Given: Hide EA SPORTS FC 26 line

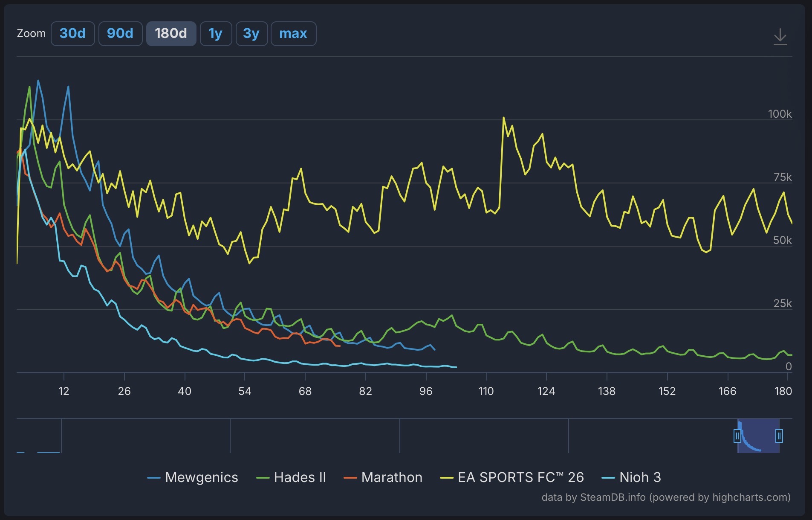Looking at the screenshot, I should point(512,477).
